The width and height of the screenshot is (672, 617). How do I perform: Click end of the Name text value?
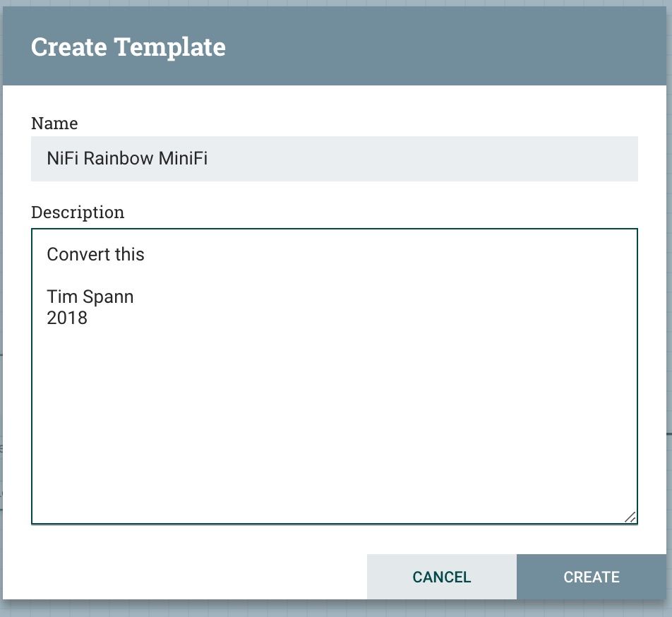[207, 159]
